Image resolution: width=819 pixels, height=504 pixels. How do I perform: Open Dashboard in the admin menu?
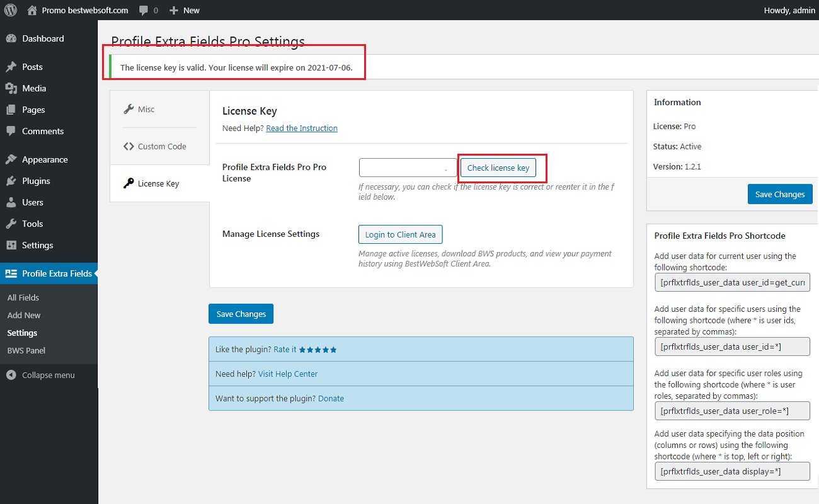coord(49,38)
